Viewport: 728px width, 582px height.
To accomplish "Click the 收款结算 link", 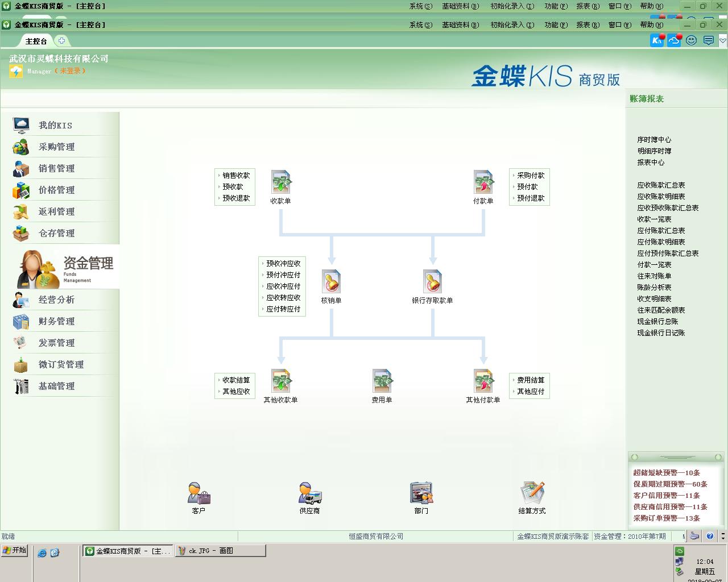I will coord(236,380).
